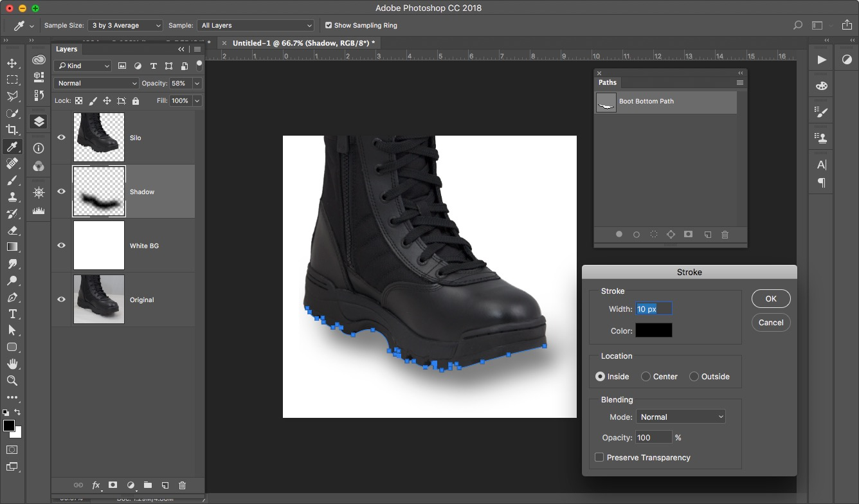This screenshot has width=859, height=504.
Task: Cancel the Stroke dialog
Action: pos(770,323)
